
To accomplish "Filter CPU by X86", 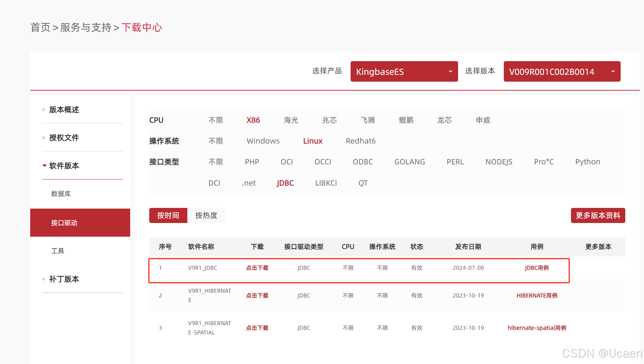I will click(253, 120).
